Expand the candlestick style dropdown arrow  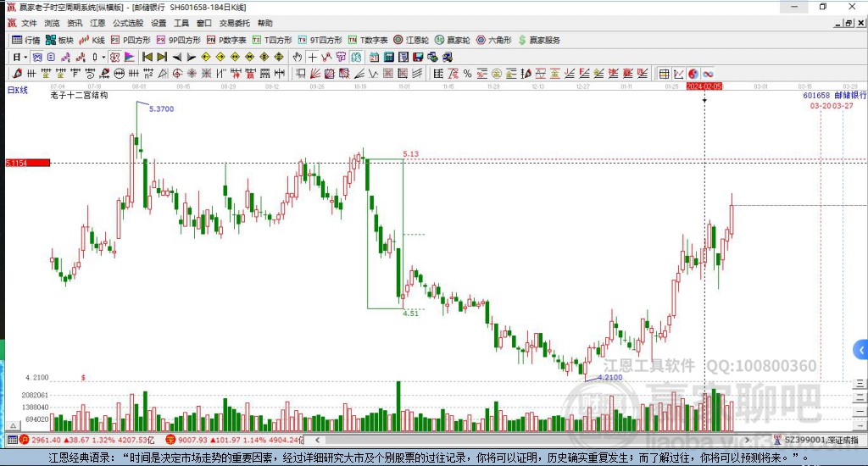103,57
